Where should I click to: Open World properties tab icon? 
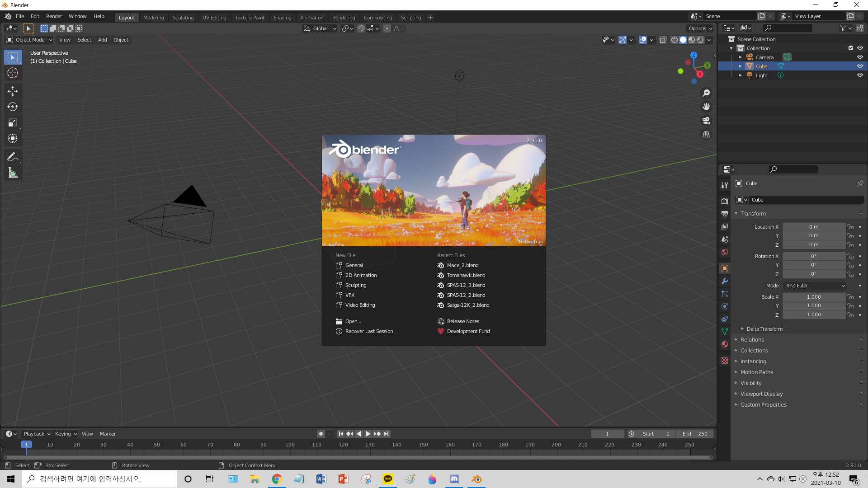[x=725, y=252]
